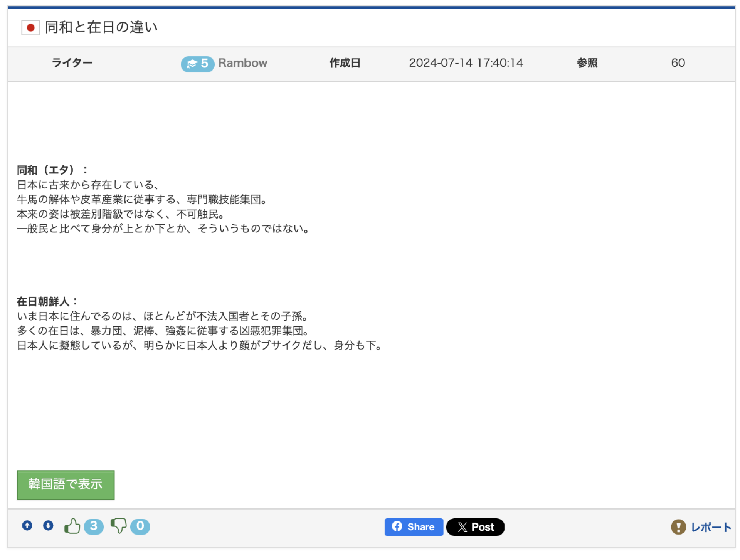
Task: Click the 2024-07-14 creation timestamp
Action: click(x=466, y=63)
